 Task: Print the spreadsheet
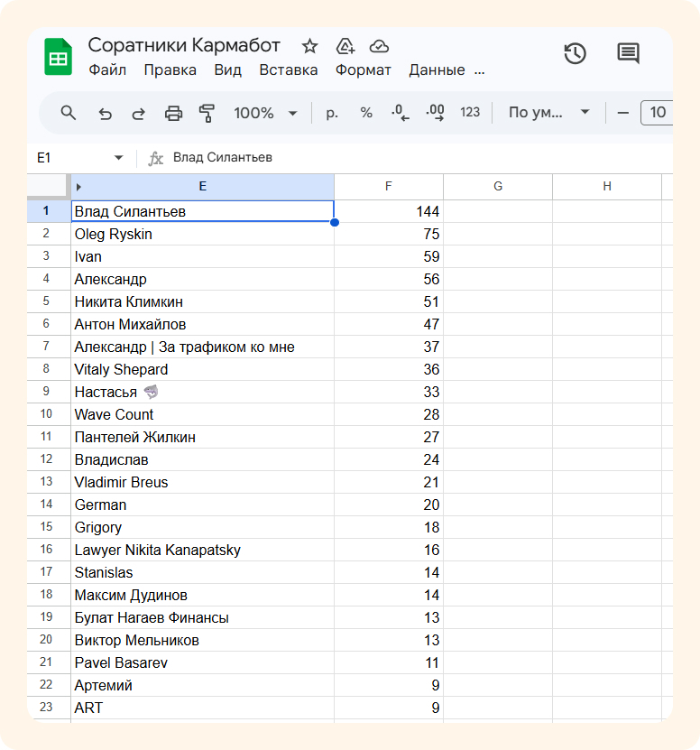tap(173, 114)
